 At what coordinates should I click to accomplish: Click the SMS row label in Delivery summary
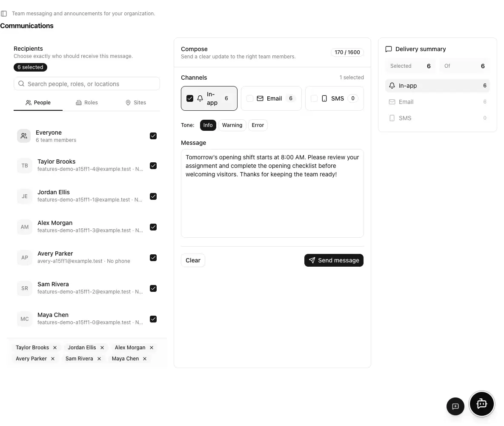tap(405, 118)
